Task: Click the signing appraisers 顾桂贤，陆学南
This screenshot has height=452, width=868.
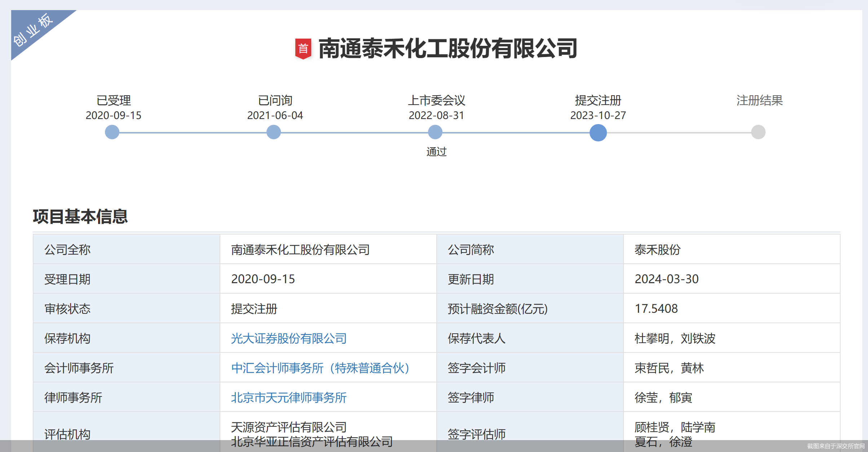Action: 675,427
